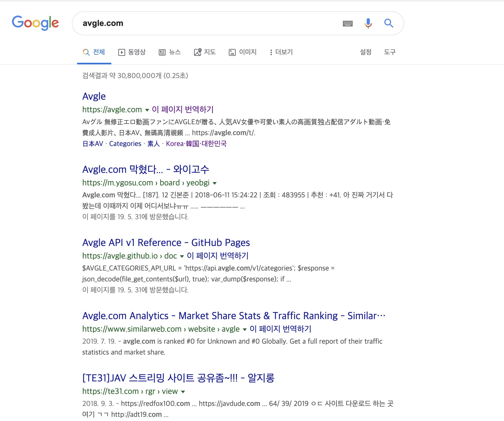The height and width of the screenshot is (421, 504).
Task: Click the 전체 magnifier icon
Action: [86, 52]
